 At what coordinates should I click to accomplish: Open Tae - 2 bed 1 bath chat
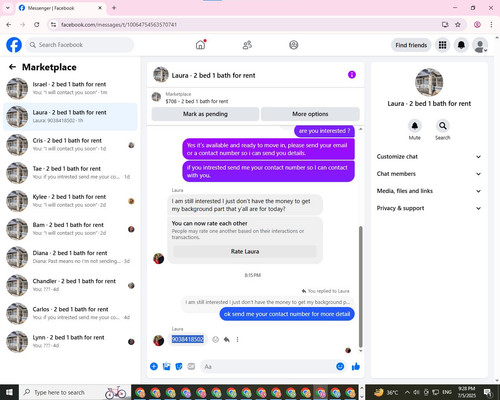point(70,173)
